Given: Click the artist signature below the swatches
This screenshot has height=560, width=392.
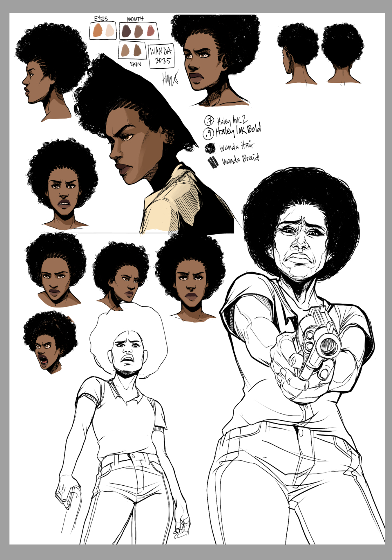Looking at the screenshot, I should pyautogui.click(x=170, y=79).
